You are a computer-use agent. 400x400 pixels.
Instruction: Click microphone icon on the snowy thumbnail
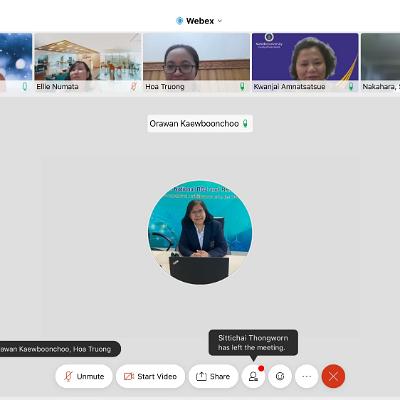coord(25,87)
